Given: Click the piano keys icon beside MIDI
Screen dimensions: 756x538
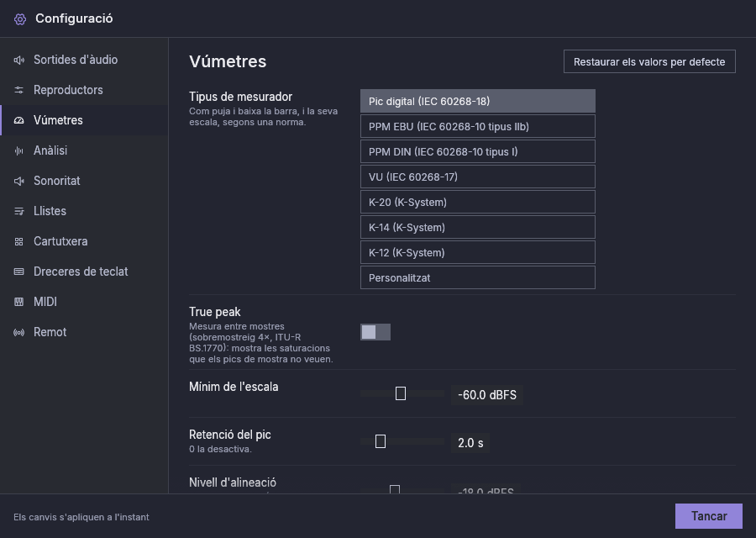Looking at the screenshot, I should pyautogui.click(x=18, y=302).
